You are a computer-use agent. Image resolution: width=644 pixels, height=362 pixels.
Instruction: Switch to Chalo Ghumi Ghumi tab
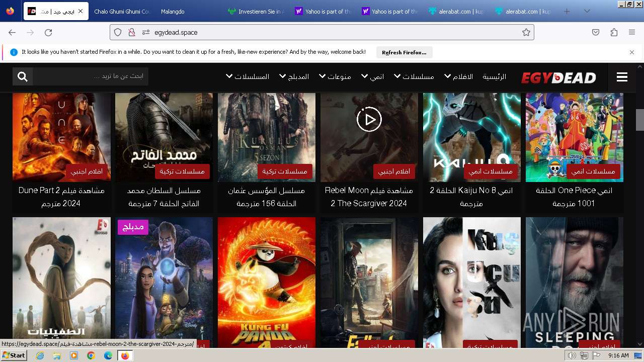[122, 11]
